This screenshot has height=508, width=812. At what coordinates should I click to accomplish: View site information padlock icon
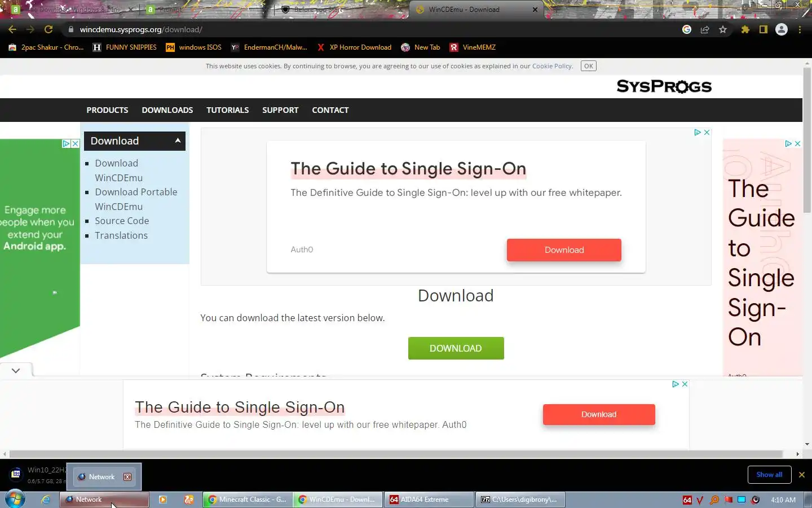(70, 29)
